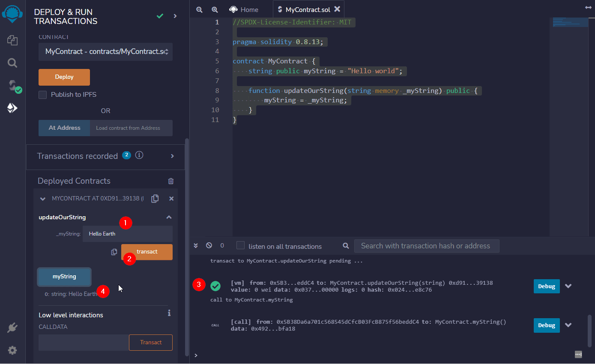Check listen on all transactions
Screen dimensions: 595x364
click(241, 245)
